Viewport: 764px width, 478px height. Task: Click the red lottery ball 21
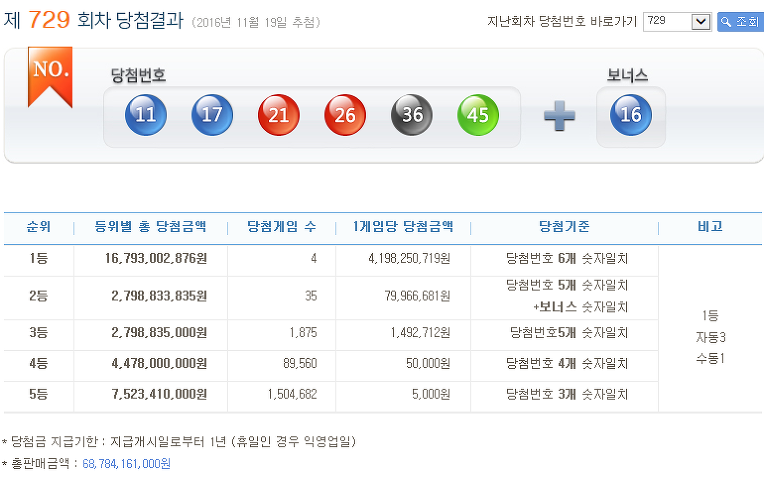(279, 115)
